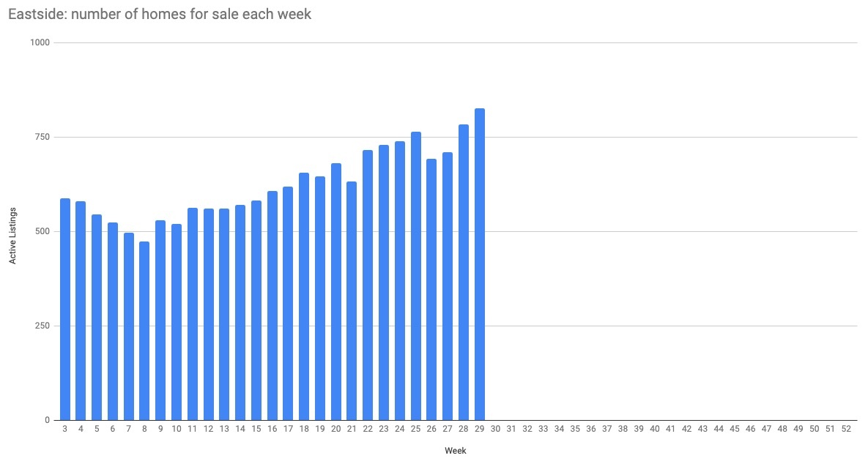The height and width of the screenshot is (461, 868).
Task: Click the 750 y-axis tick label
Action: pos(42,137)
